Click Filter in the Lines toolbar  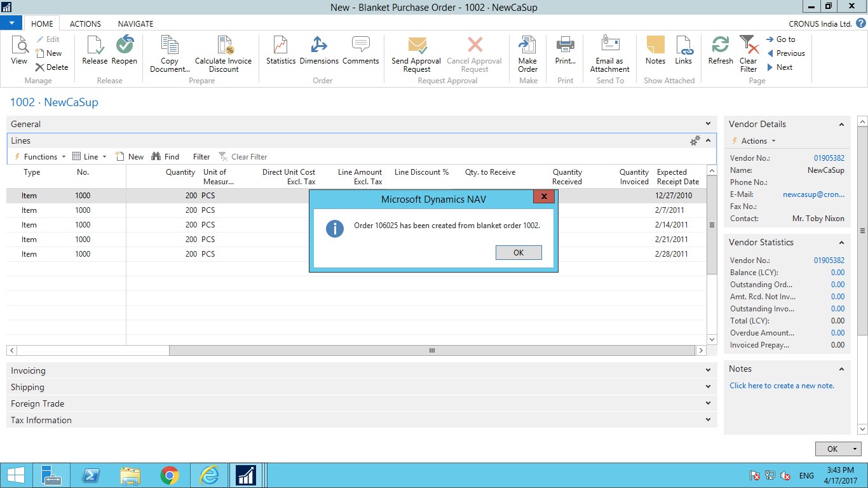(201, 157)
